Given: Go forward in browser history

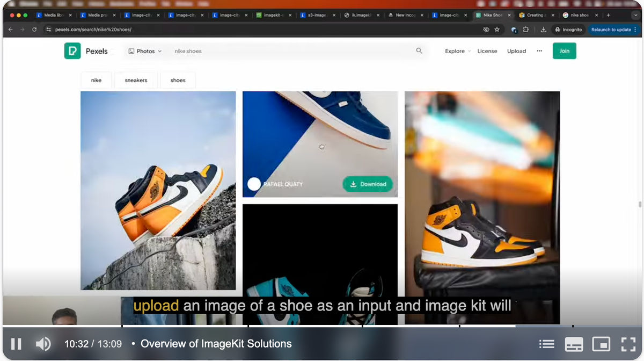Looking at the screenshot, I should [x=22, y=30].
